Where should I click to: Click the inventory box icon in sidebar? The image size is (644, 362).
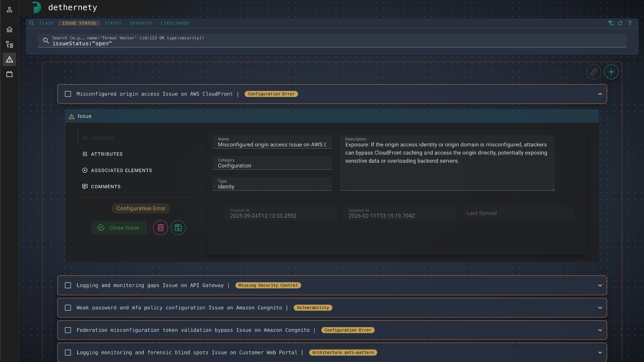(x=9, y=74)
